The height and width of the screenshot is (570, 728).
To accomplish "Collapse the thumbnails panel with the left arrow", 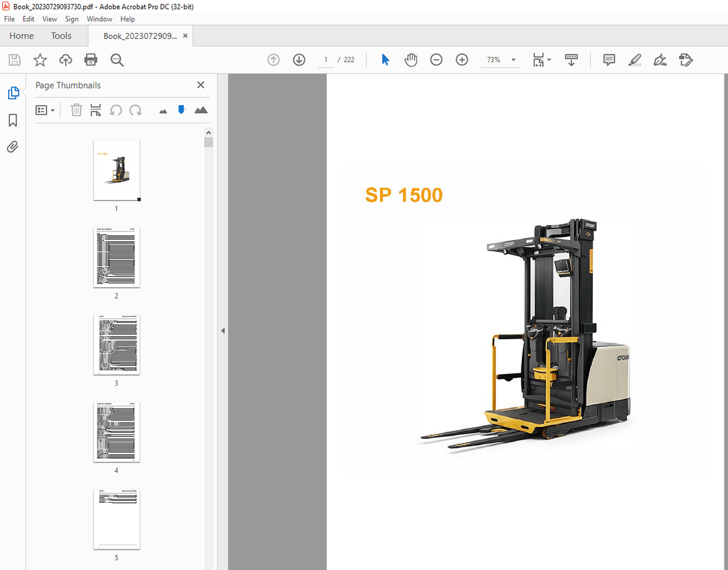I will [x=223, y=330].
